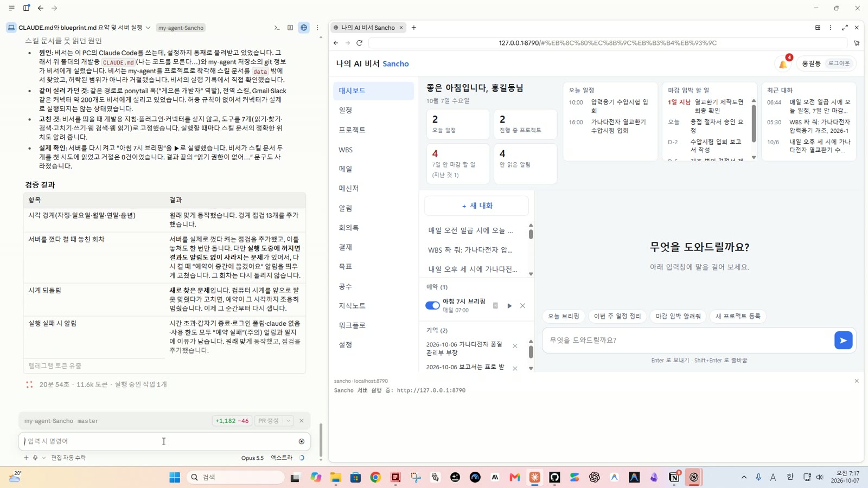
Task: Expand the preview panel to fullscreen
Action: pos(845,28)
